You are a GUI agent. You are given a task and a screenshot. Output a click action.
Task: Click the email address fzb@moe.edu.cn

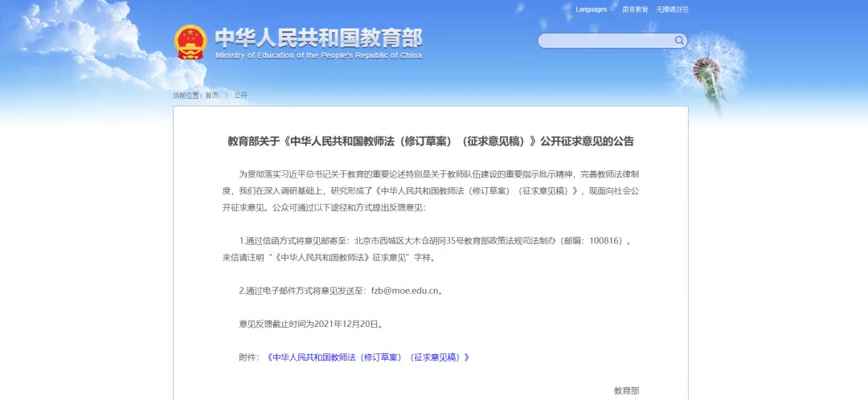404,291
